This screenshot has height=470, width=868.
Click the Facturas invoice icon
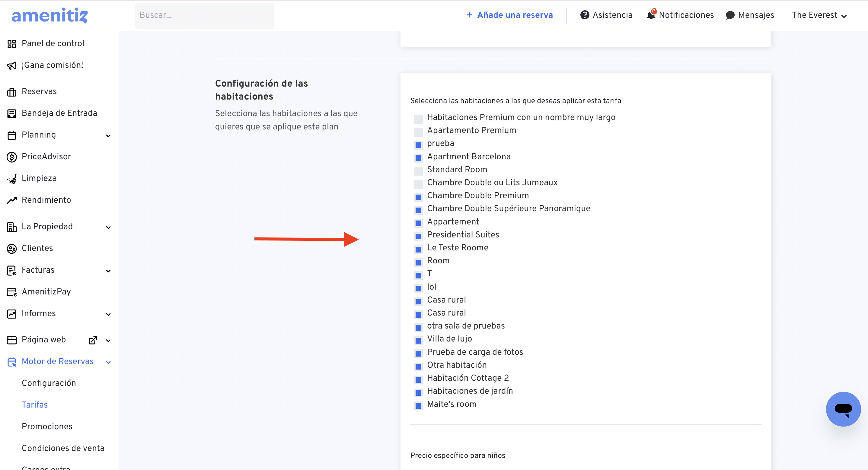pyautogui.click(x=12, y=270)
